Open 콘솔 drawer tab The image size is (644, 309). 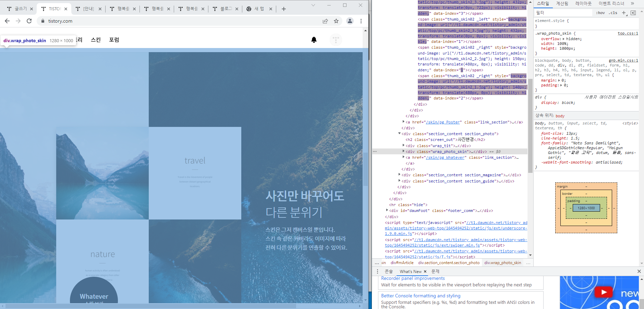(389, 271)
